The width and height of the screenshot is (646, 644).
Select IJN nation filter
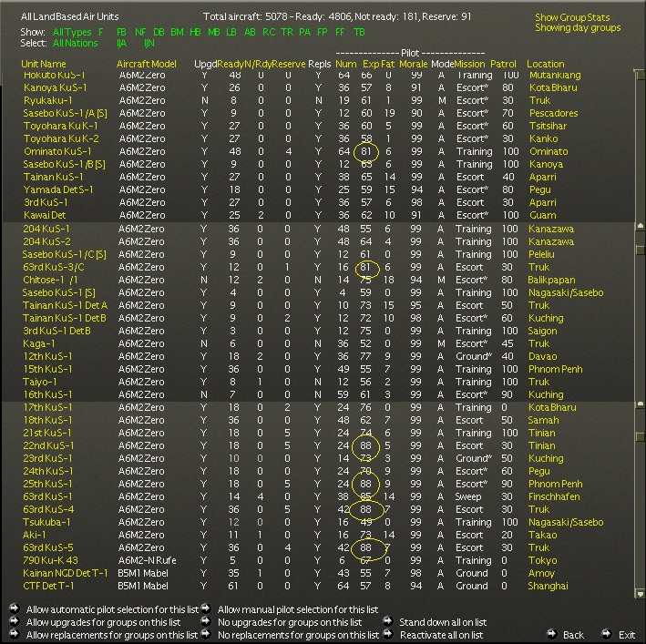pyautogui.click(x=149, y=43)
